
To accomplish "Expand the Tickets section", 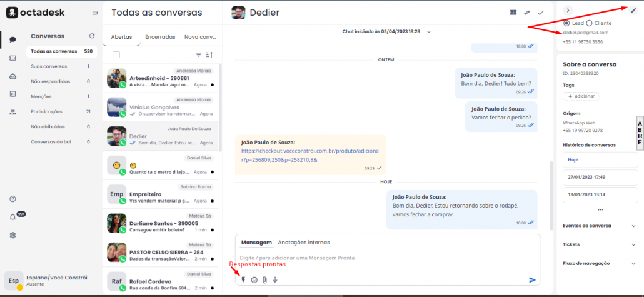I will click(x=626, y=244).
